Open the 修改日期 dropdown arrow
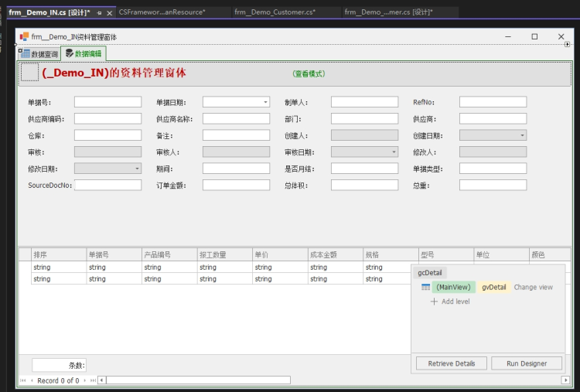Image resolution: width=580 pixels, height=392 pixels. coord(137,169)
